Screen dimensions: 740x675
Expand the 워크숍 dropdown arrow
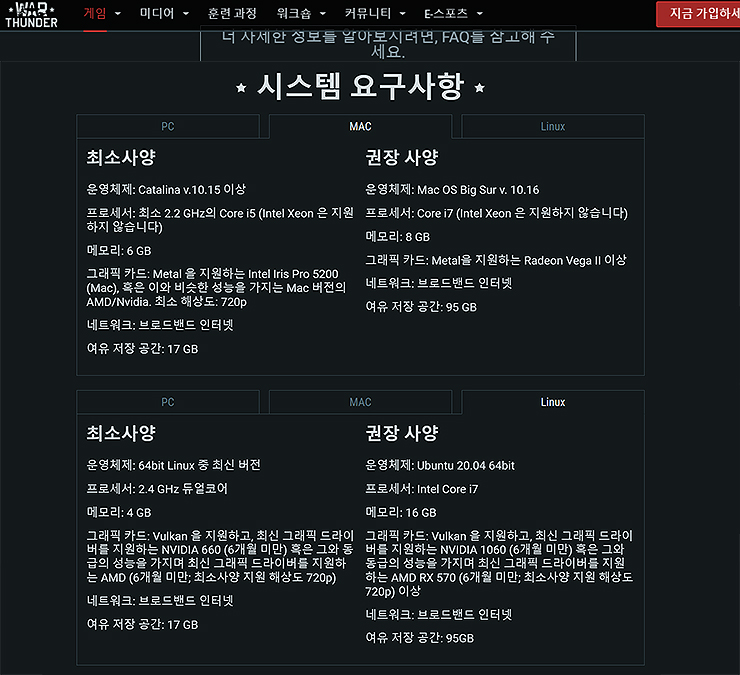click(323, 14)
